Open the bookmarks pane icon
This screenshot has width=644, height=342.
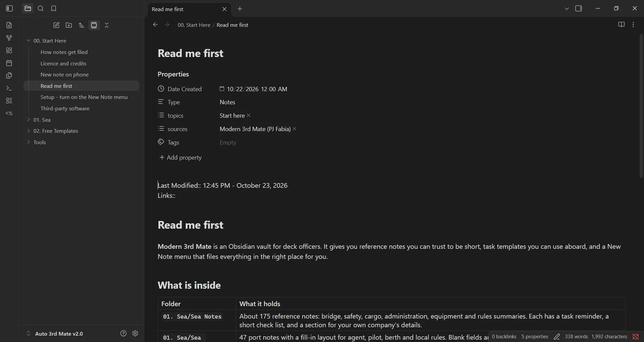click(x=54, y=8)
